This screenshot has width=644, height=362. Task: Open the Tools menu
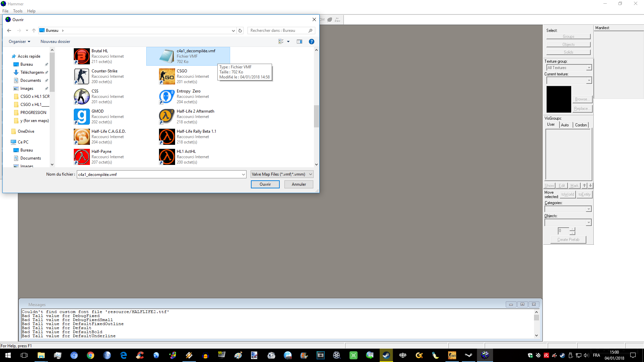click(x=18, y=11)
